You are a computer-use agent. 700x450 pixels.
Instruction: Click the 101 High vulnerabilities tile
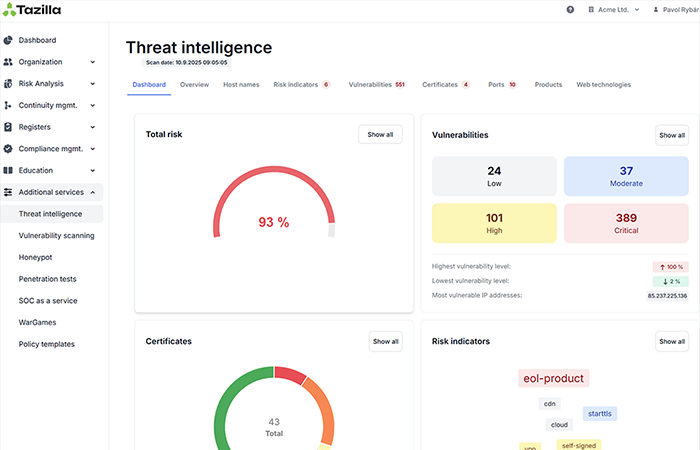tap(494, 223)
